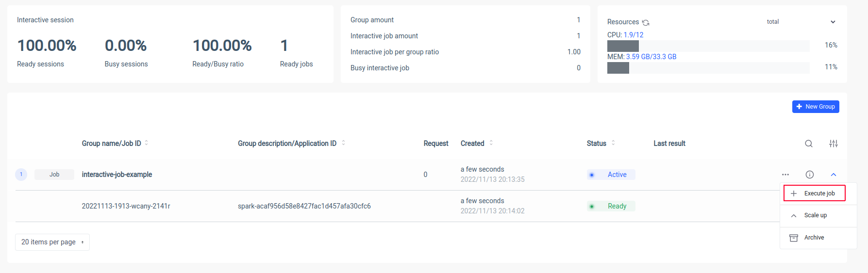Click the Ready status badge

tap(611, 206)
